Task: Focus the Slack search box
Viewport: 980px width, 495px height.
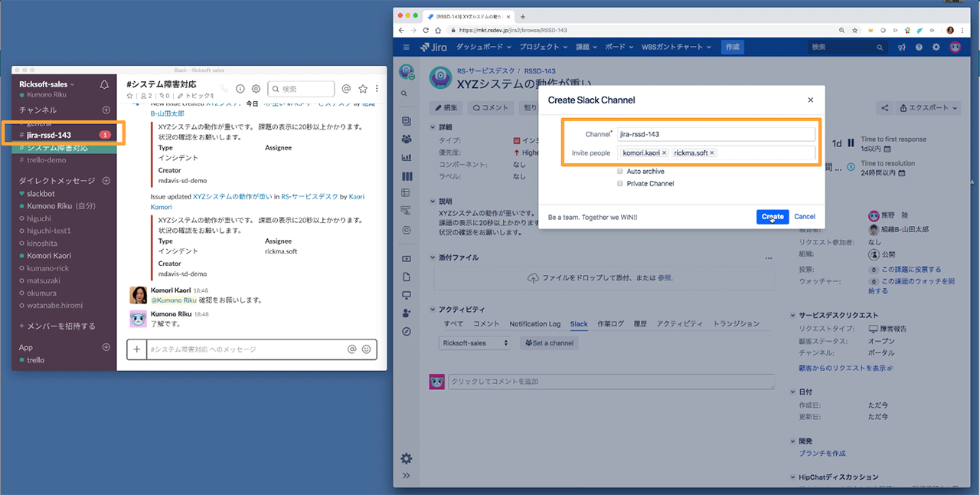Action: pos(302,89)
